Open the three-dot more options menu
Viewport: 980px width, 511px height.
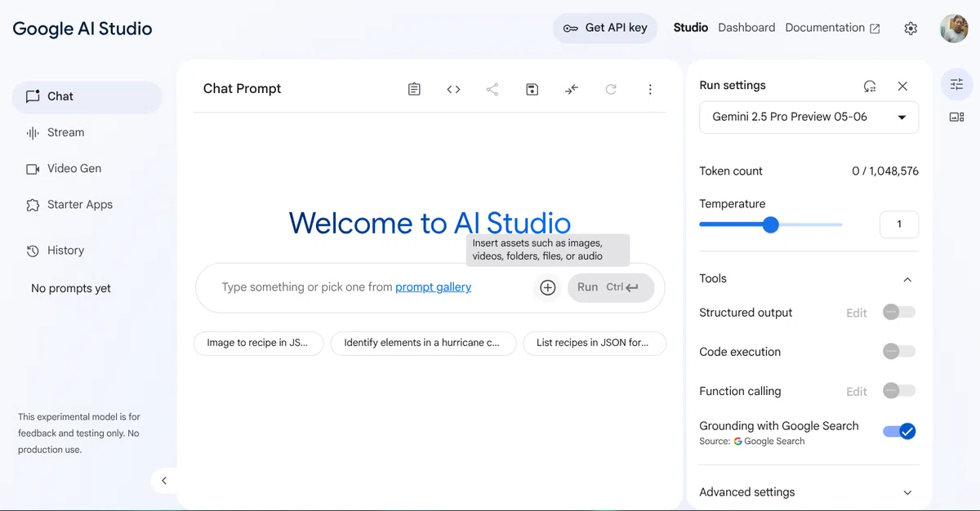tap(650, 89)
